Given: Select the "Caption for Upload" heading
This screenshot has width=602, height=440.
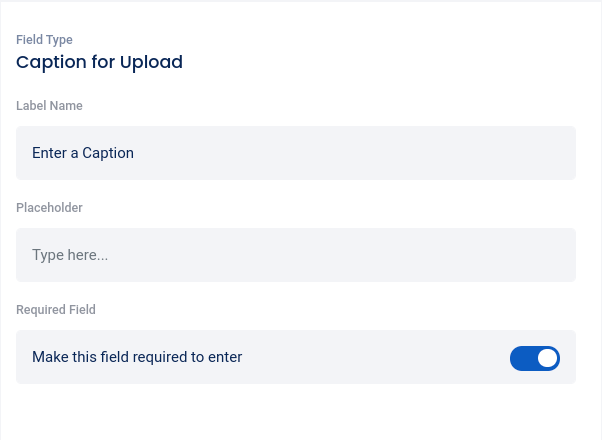Looking at the screenshot, I should tap(99, 62).
